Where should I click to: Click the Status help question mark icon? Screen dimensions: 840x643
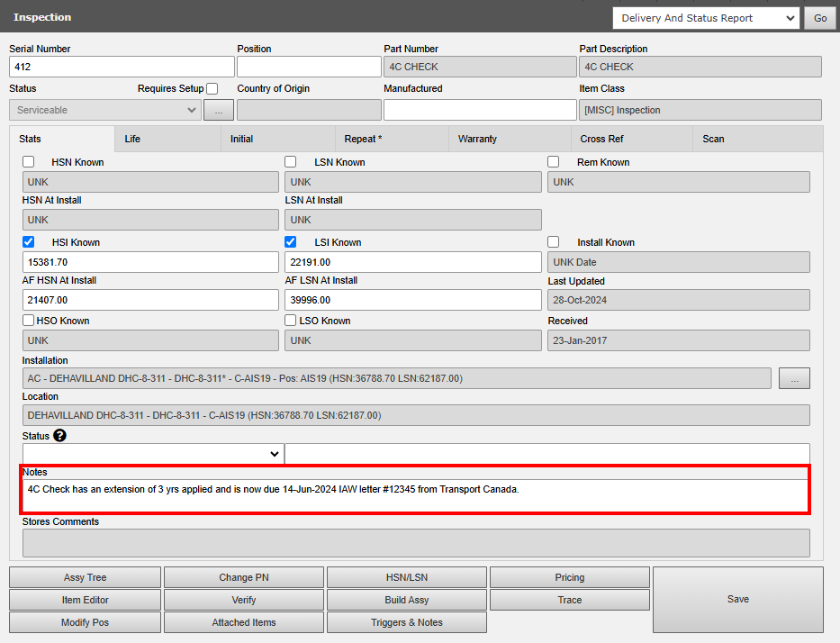pos(59,436)
